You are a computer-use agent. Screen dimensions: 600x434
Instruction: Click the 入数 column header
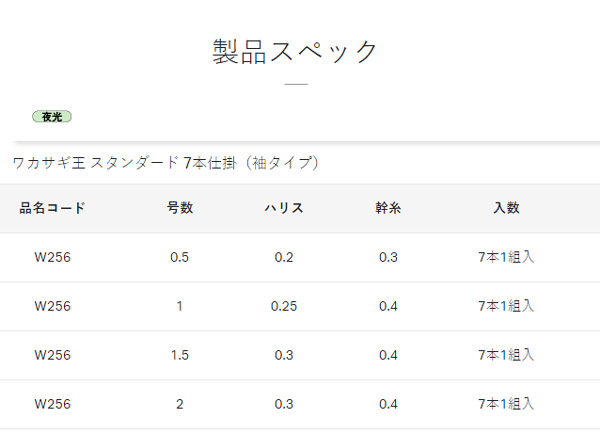[506, 208]
